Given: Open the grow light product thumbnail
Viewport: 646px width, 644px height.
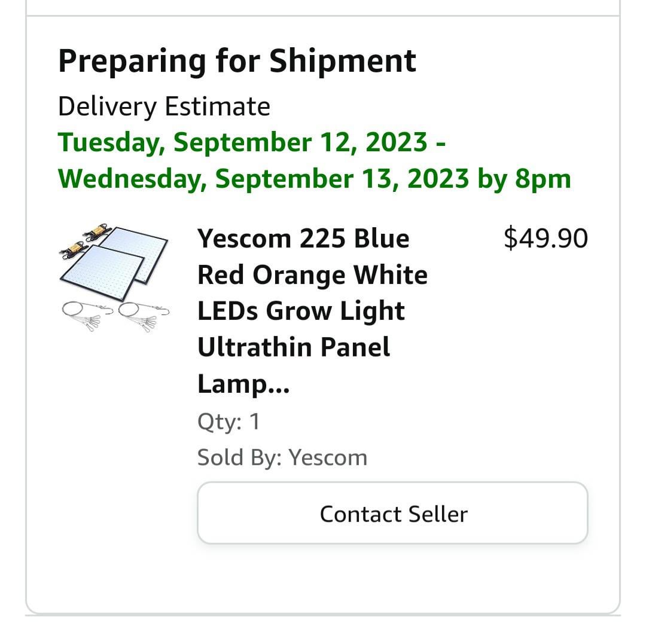Looking at the screenshot, I should coord(114,278).
